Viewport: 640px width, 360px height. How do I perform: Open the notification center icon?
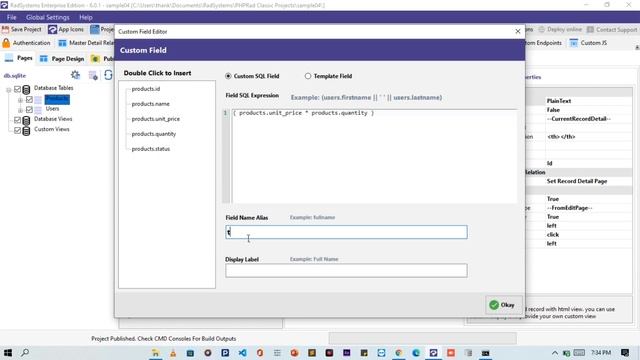(624, 353)
